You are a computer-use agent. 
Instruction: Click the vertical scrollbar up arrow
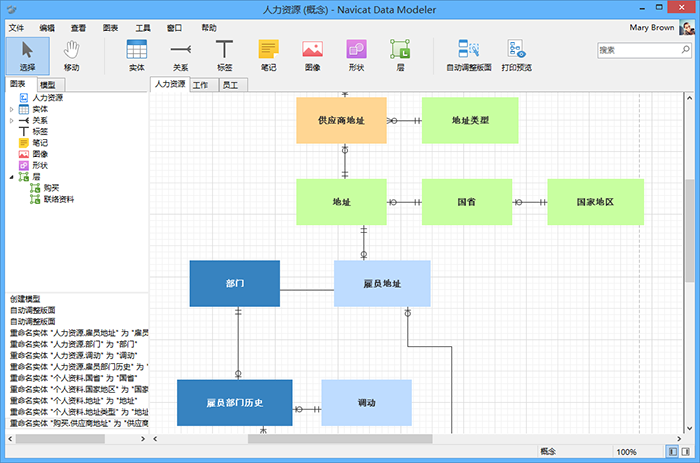689,98
